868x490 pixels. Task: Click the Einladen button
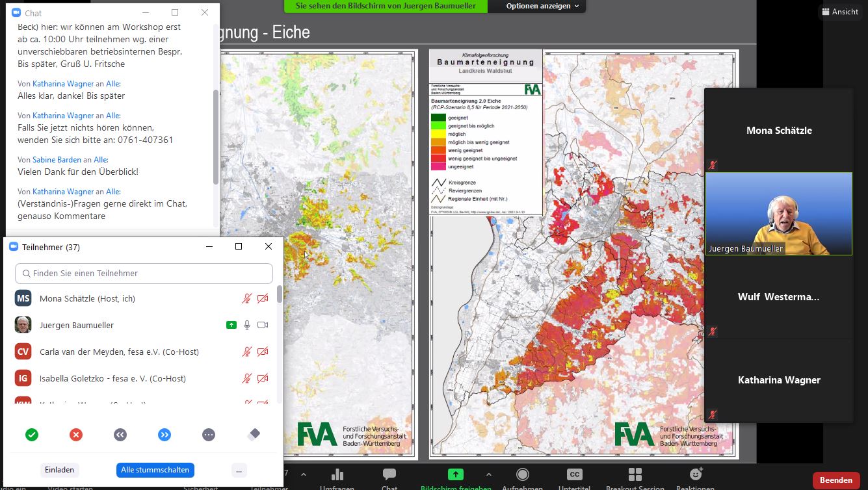tap(59, 470)
